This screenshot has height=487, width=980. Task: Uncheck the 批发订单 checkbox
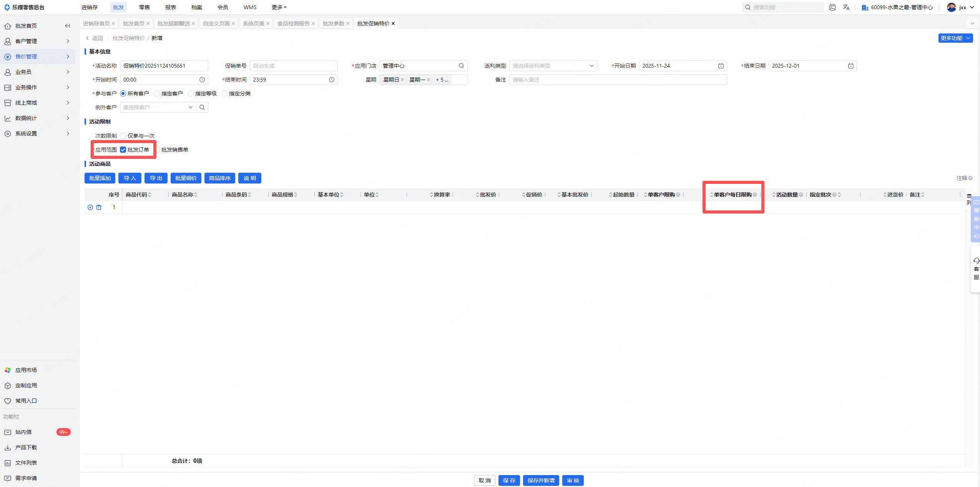123,150
